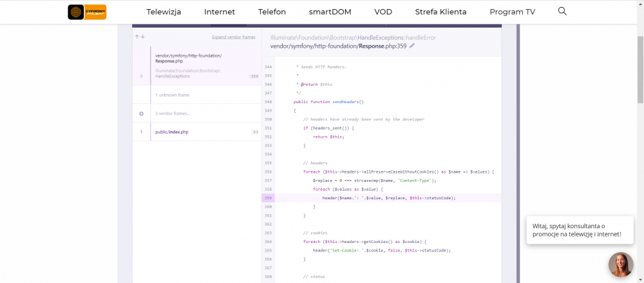Viewport: 644px width, 283px height.
Task: Click Expand vendor frames link
Action: (x=233, y=37)
